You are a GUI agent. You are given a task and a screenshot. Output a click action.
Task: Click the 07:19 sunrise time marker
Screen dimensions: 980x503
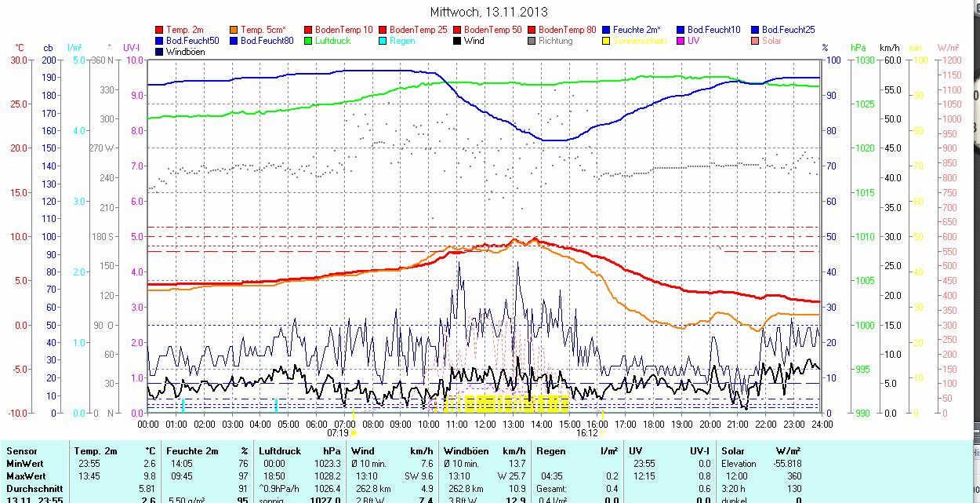click(x=338, y=432)
